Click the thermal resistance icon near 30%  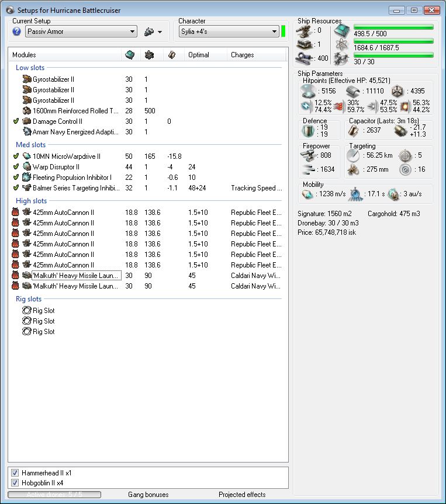339,106
